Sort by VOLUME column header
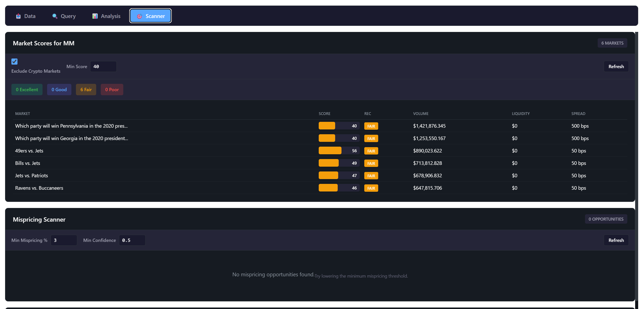 click(x=421, y=114)
